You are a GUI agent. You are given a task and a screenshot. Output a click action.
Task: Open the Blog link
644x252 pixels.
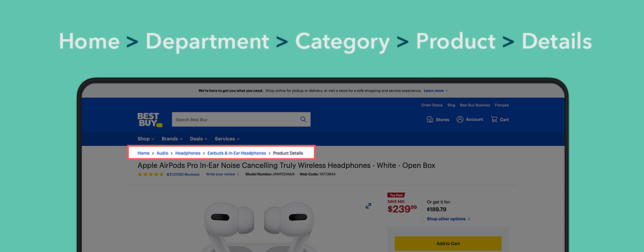pos(452,105)
